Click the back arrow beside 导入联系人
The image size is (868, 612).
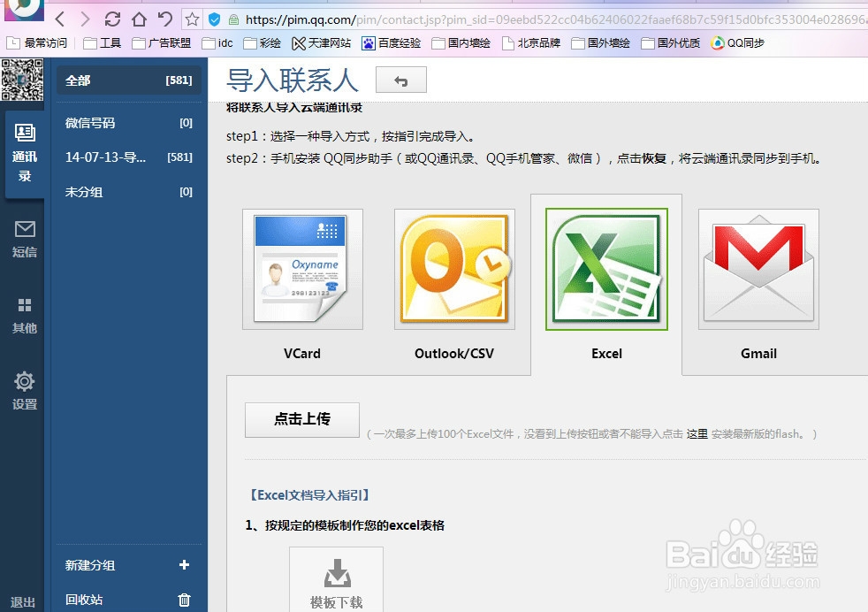click(401, 80)
